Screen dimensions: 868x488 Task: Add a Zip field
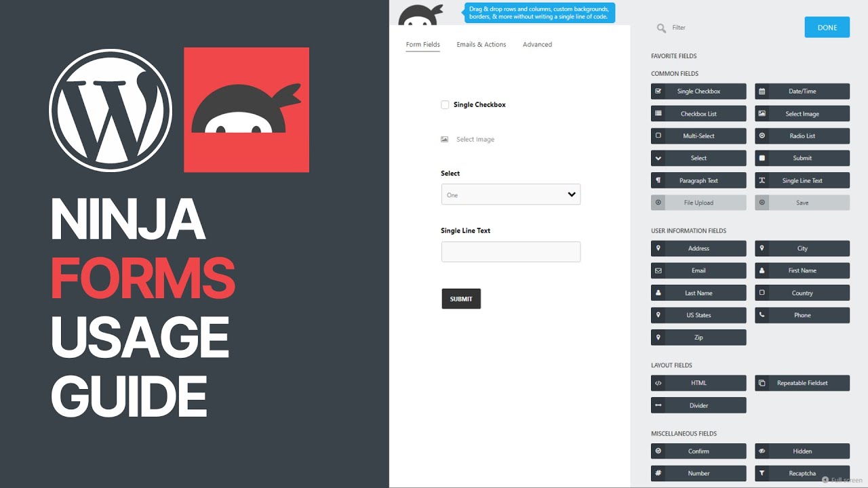698,338
